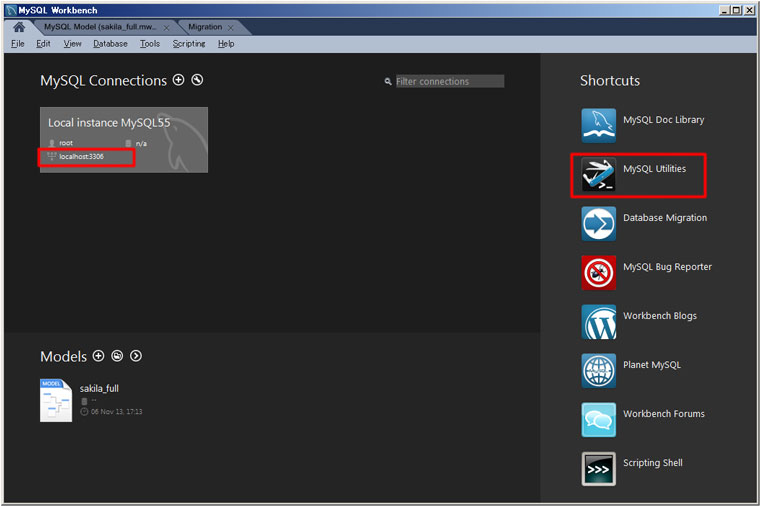Viewport: 760px width, 506px height.
Task: Click the Scripting Shell label
Action: click(652, 463)
